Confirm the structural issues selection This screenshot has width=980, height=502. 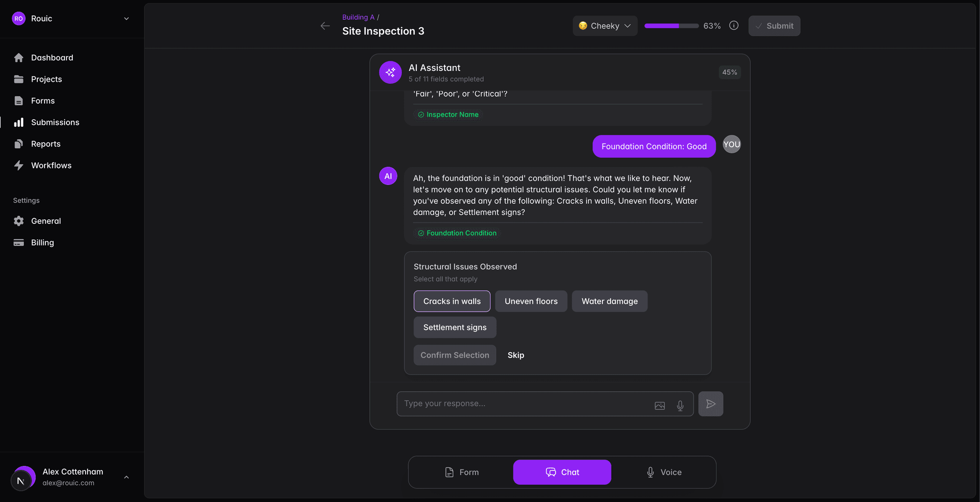455,355
